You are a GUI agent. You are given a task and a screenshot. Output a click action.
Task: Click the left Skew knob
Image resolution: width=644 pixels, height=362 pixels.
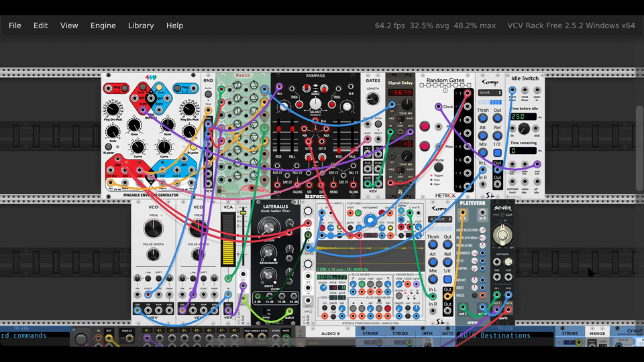point(134,125)
